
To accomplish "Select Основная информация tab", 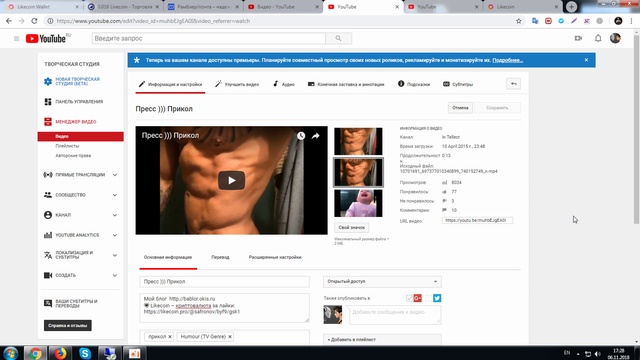I will click(168, 257).
